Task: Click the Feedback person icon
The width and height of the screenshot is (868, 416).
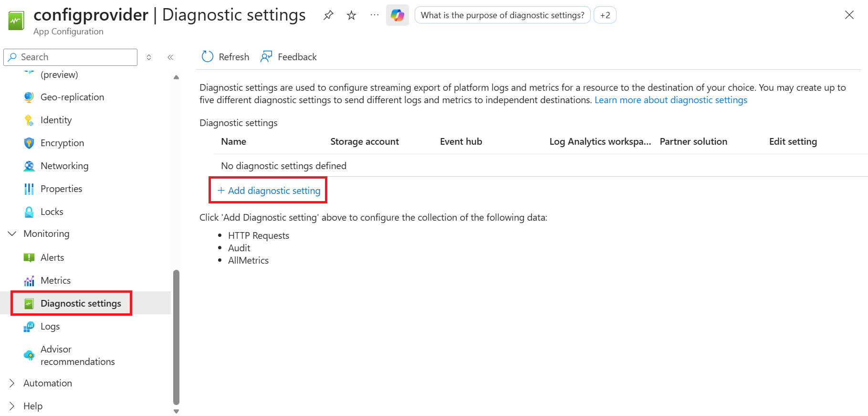Action: tap(266, 57)
